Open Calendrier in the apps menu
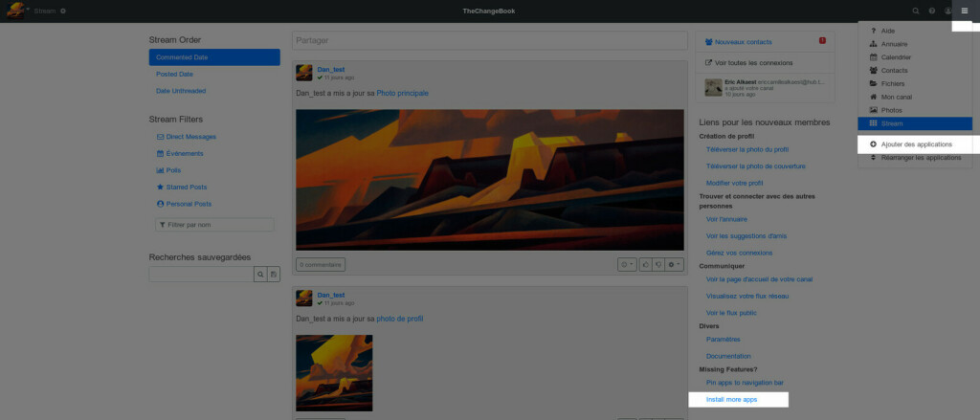The width and height of the screenshot is (980, 420). [x=915, y=56]
